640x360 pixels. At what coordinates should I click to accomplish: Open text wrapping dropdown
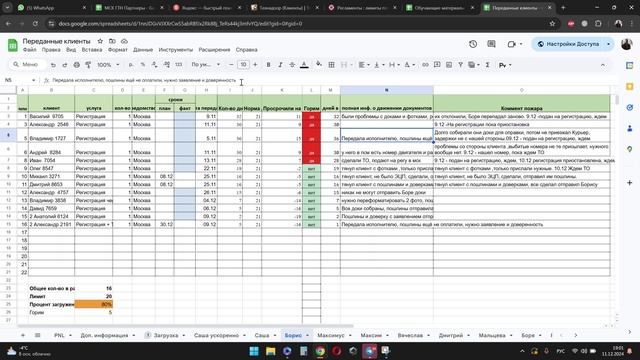click(x=394, y=65)
